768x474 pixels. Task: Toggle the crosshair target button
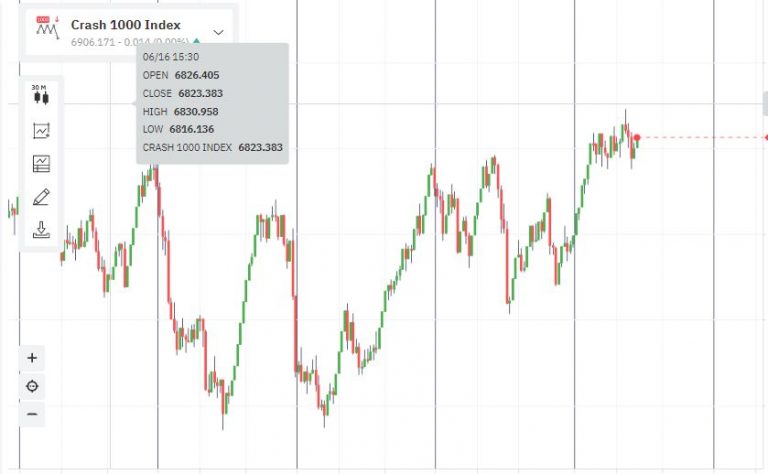click(x=32, y=386)
